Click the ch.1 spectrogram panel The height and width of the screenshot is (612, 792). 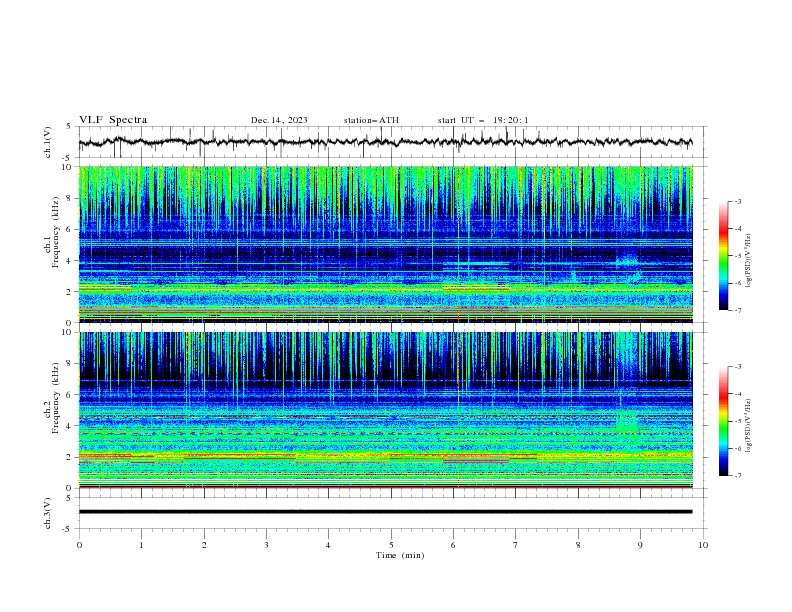[385, 244]
